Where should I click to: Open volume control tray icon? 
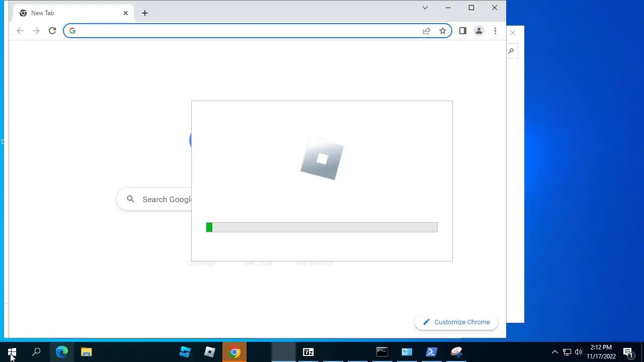point(579,352)
